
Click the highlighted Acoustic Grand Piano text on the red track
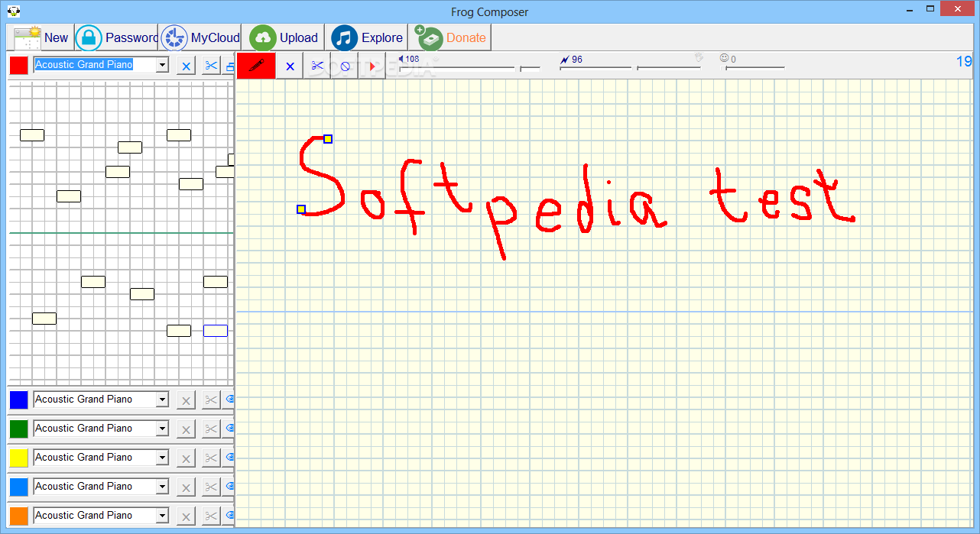[84, 65]
